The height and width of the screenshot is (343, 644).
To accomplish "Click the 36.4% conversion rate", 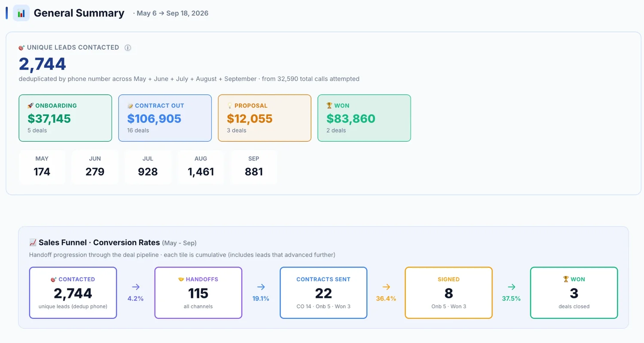I will coord(386,298).
